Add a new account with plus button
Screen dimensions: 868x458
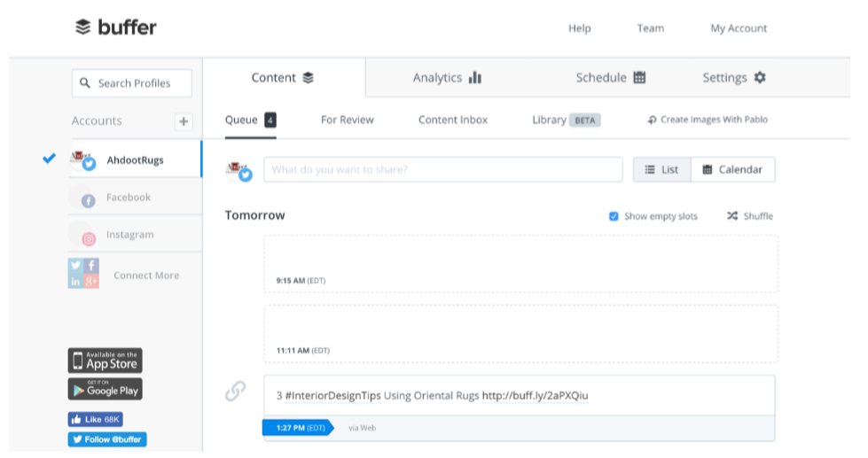point(184,121)
